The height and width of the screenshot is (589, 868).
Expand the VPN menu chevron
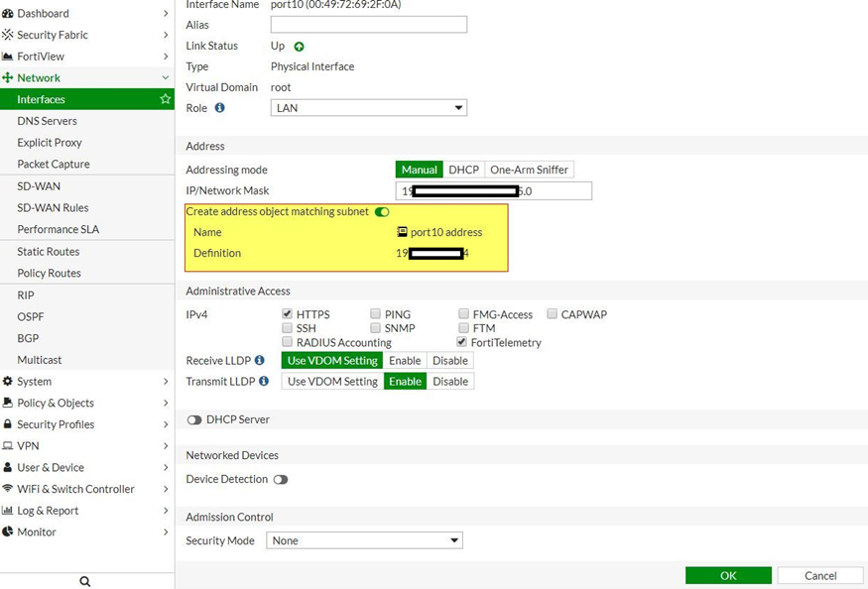click(166, 445)
